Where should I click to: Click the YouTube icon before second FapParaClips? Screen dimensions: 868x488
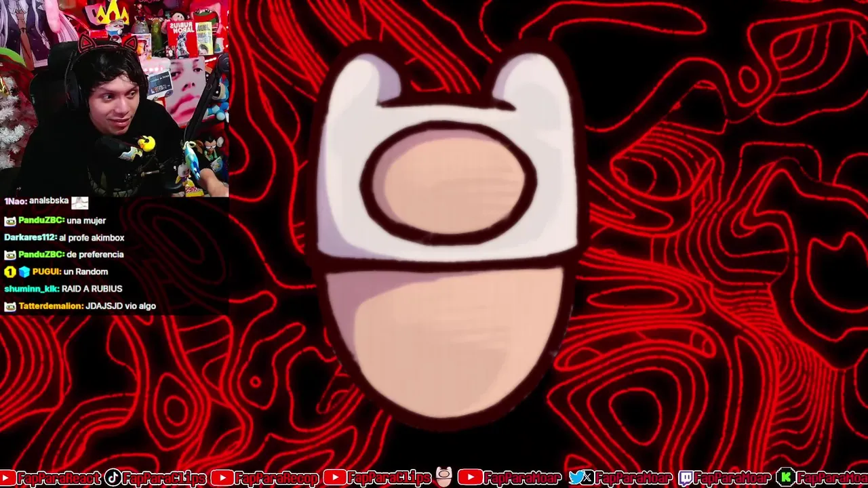pos(334,479)
